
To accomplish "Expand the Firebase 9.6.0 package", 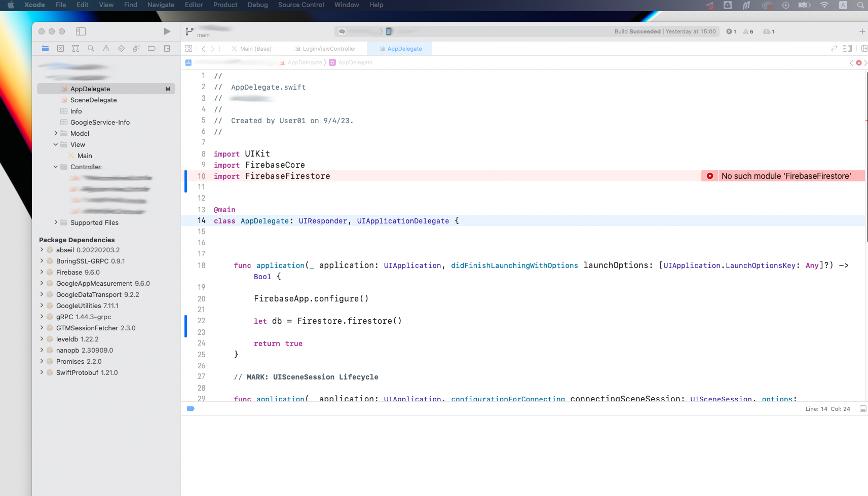I will pos(42,272).
